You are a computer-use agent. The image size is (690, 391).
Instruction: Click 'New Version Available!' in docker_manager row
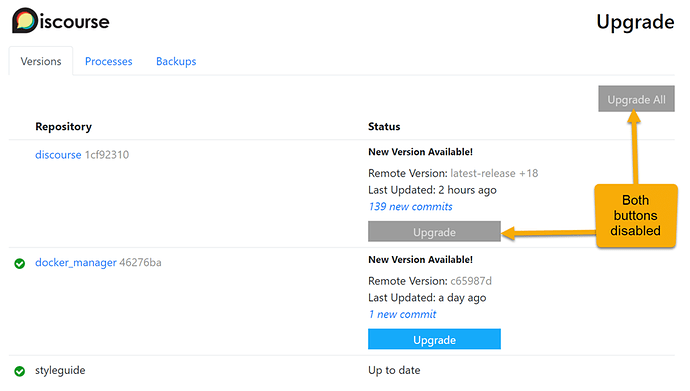tap(420, 260)
